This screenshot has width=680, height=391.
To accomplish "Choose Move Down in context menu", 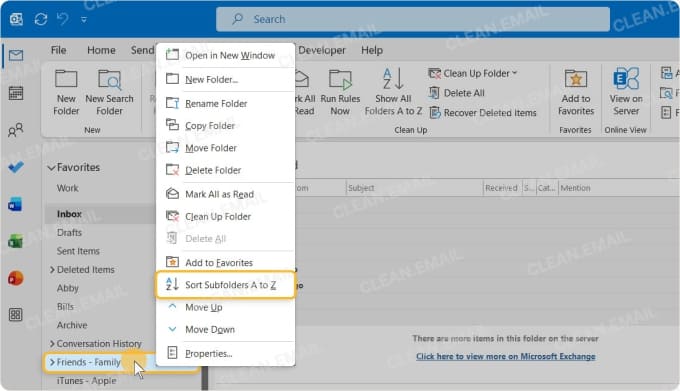I will pyautogui.click(x=226, y=329).
